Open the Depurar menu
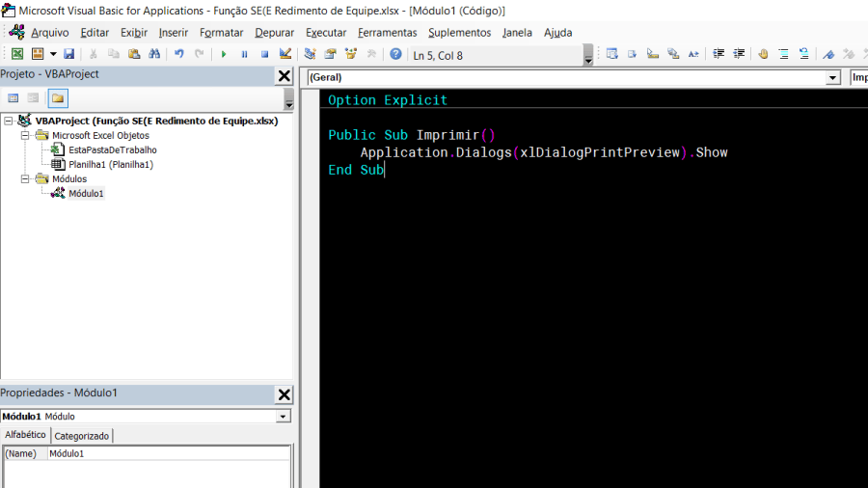 coord(274,33)
